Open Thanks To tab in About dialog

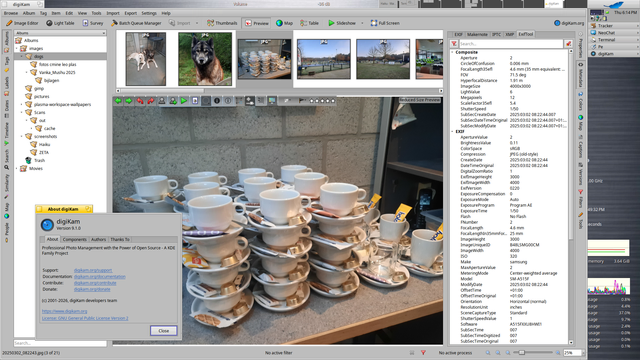tap(120, 240)
